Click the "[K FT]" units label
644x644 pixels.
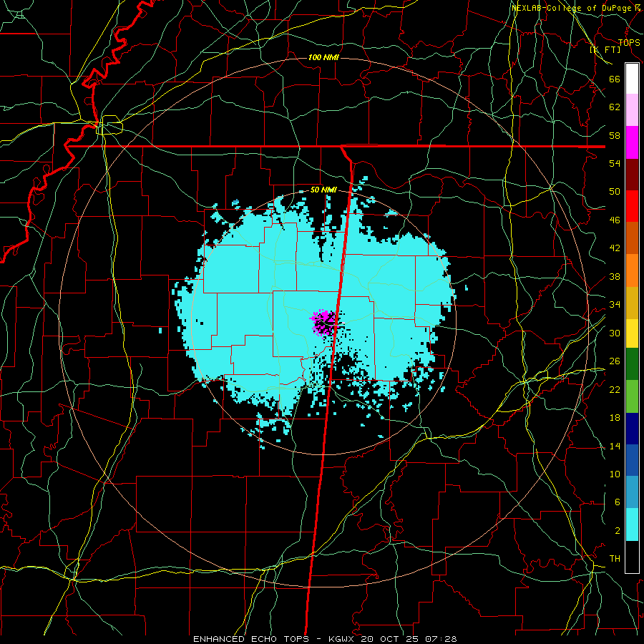pos(605,50)
